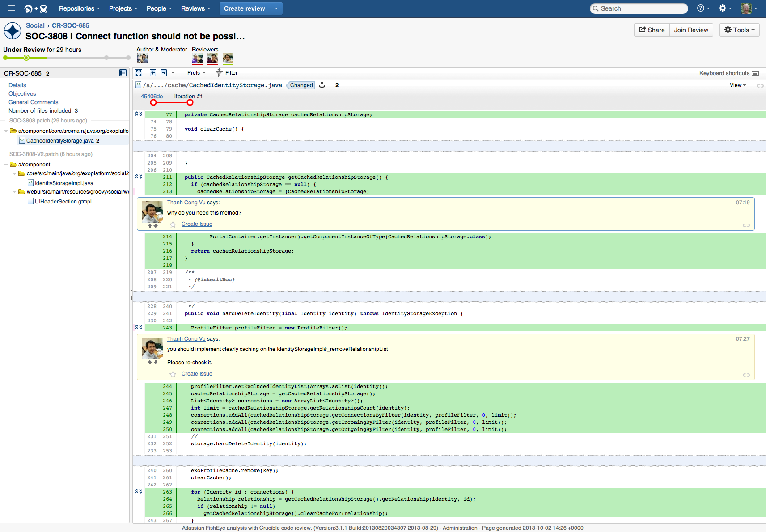Collapse the a/component folder
Viewport: 766px width, 532px height.
tap(6, 165)
